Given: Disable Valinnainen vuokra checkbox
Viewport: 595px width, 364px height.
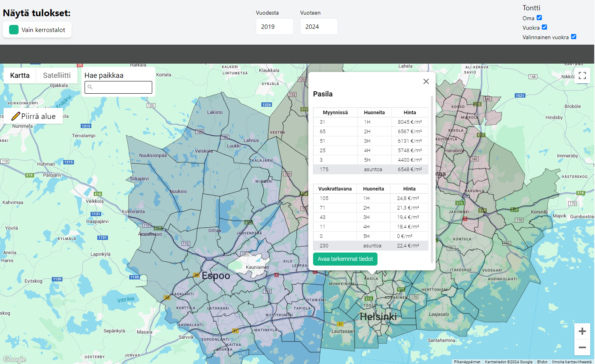Looking at the screenshot, I should point(574,37).
